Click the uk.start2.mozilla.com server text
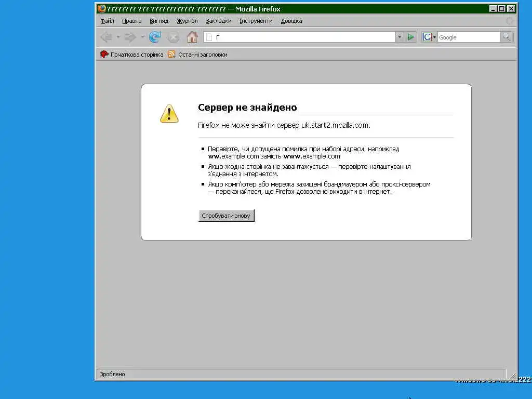This screenshot has width=532, height=399. coord(335,125)
